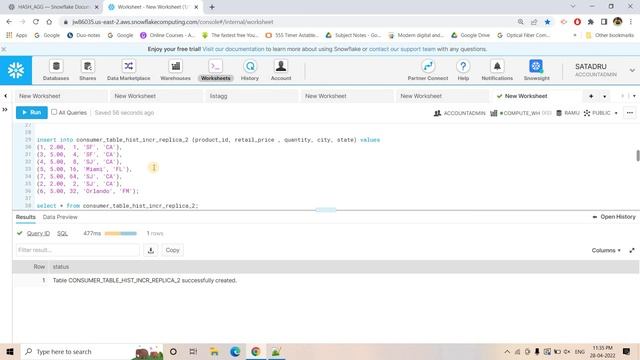Click the Filter result input field
The width and height of the screenshot is (640, 360).
pyautogui.click(x=78, y=250)
